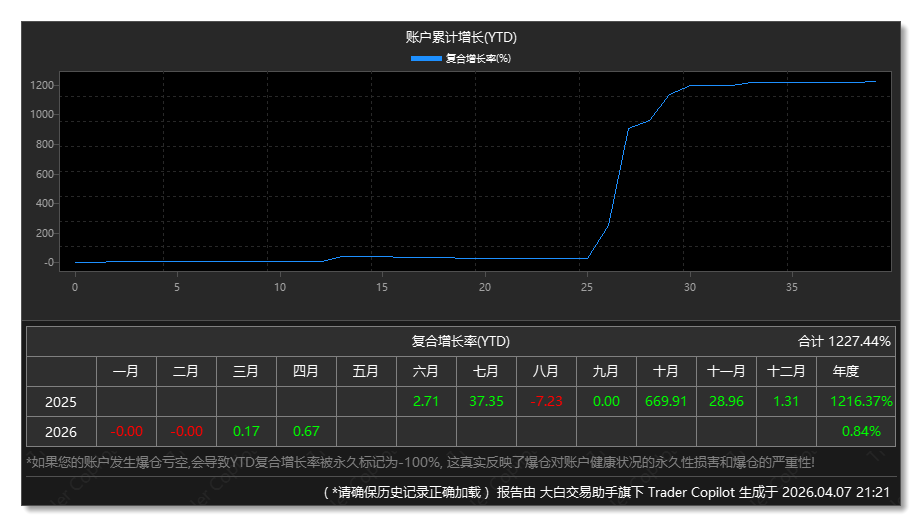
Task: Click the 1200 y-axis tick label
Action: 41,84
